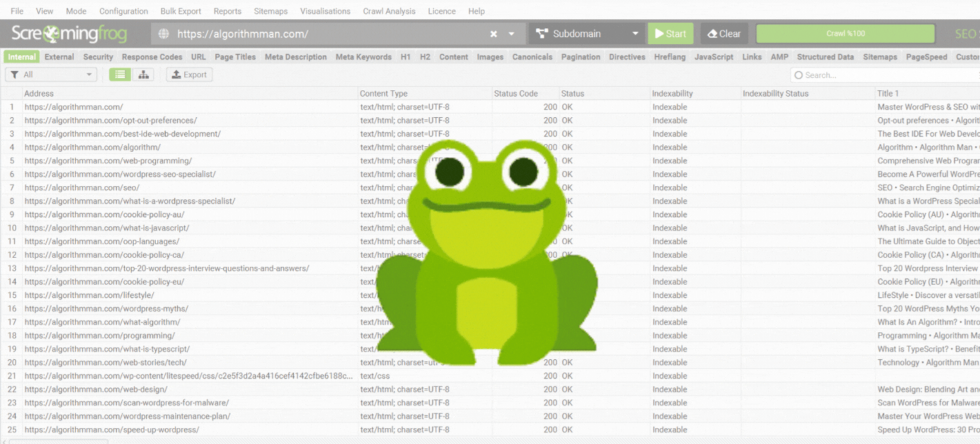980x444 pixels.
Task: Select the Structured Data tab
Action: tap(826, 57)
